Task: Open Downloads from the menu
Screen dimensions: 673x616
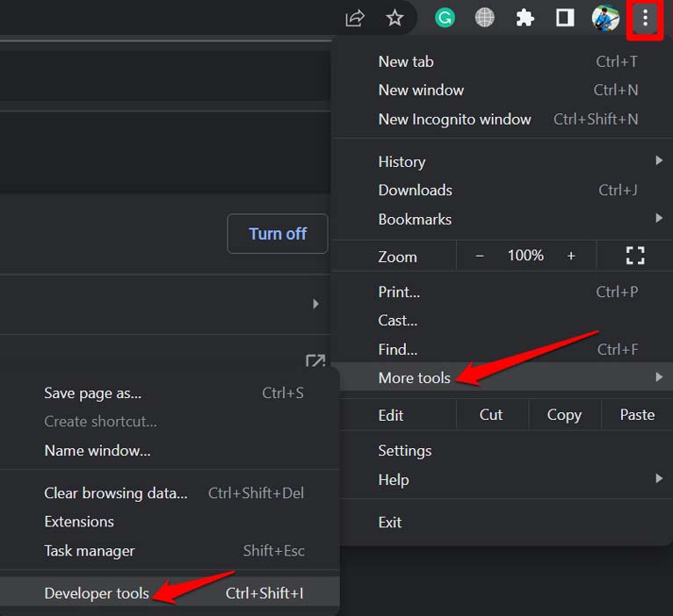Action: [503, 190]
